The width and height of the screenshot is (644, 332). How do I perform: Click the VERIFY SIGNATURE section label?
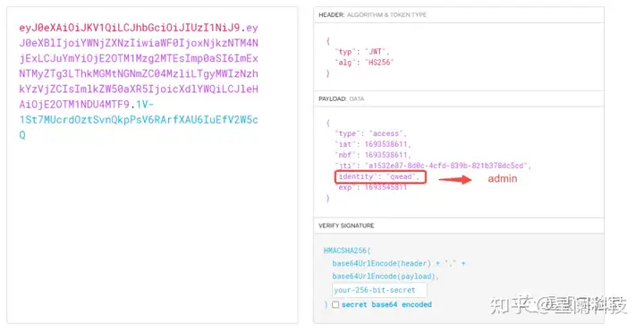point(346,226)
